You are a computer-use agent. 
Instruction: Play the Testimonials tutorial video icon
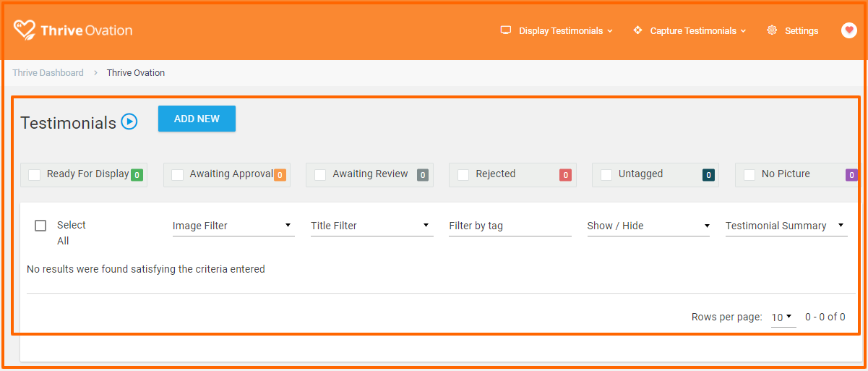coord(129,121)
